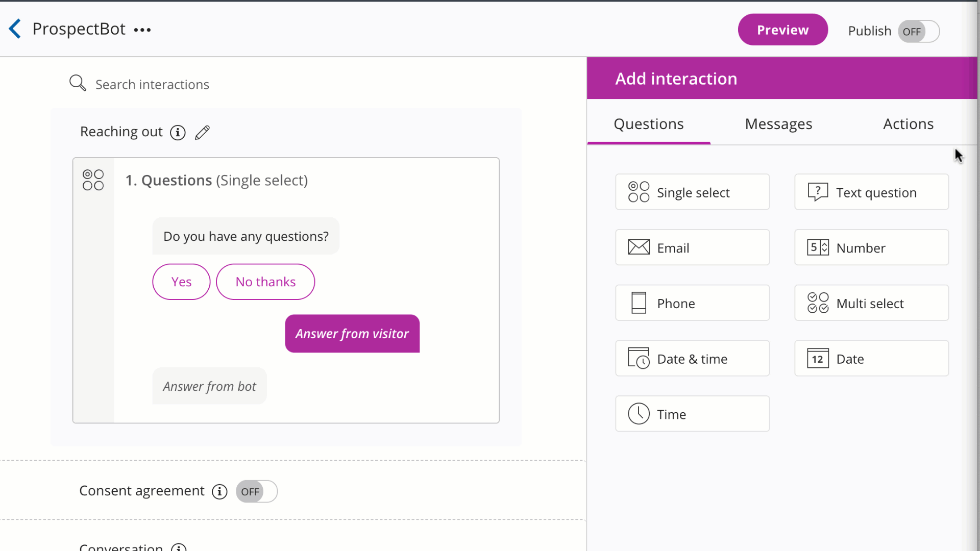This screenshot has width=980, height=551.
Task: Add a Date & time question
Action: pyautogui.click(x=692, y=359)
